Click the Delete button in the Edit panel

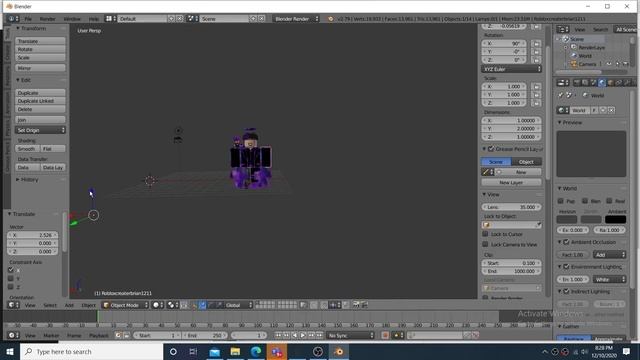[x=40, y=109]
